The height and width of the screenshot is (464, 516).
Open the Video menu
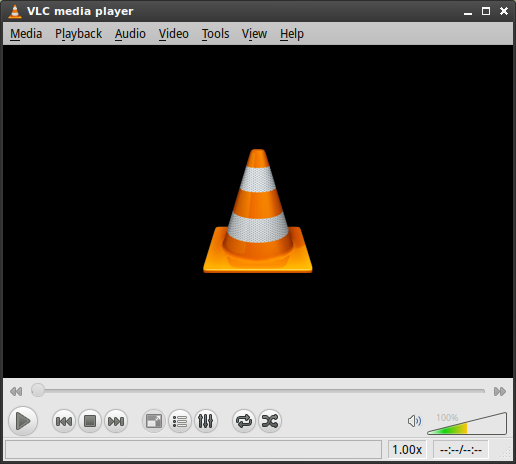click(174, 34)
